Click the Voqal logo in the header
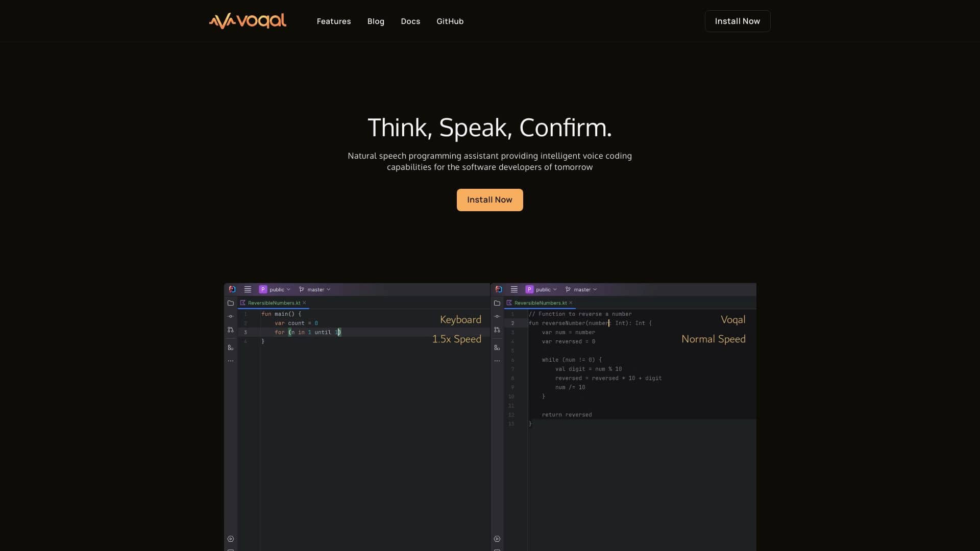The image size is (980, 551). [248, 21]
